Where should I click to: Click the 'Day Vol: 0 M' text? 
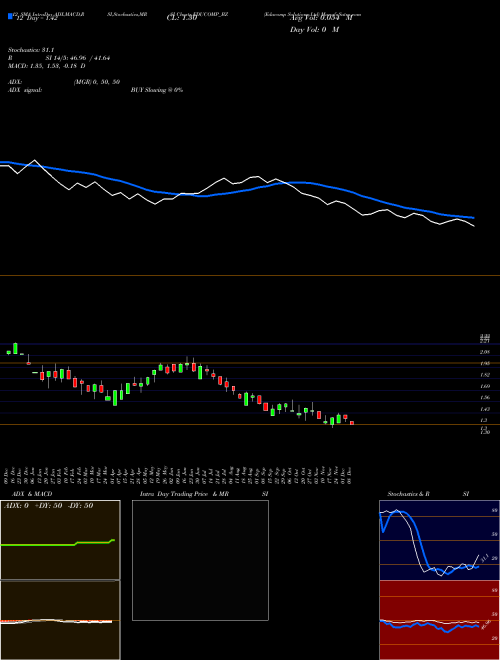tap(314, 30)
